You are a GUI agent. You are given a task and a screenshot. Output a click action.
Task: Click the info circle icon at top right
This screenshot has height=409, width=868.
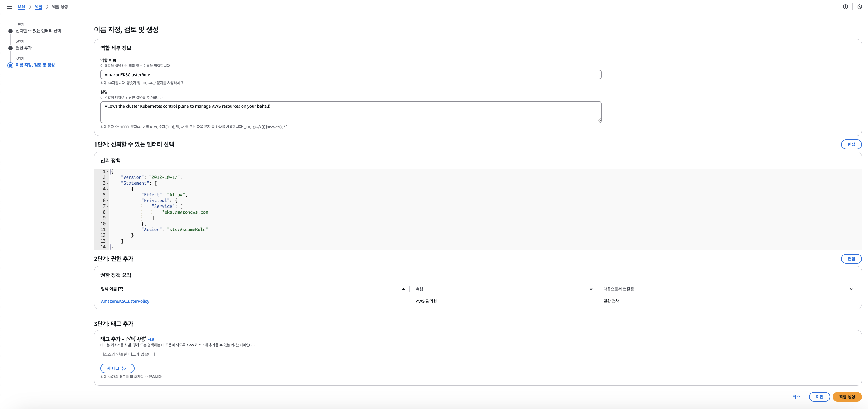coord(845,7)
